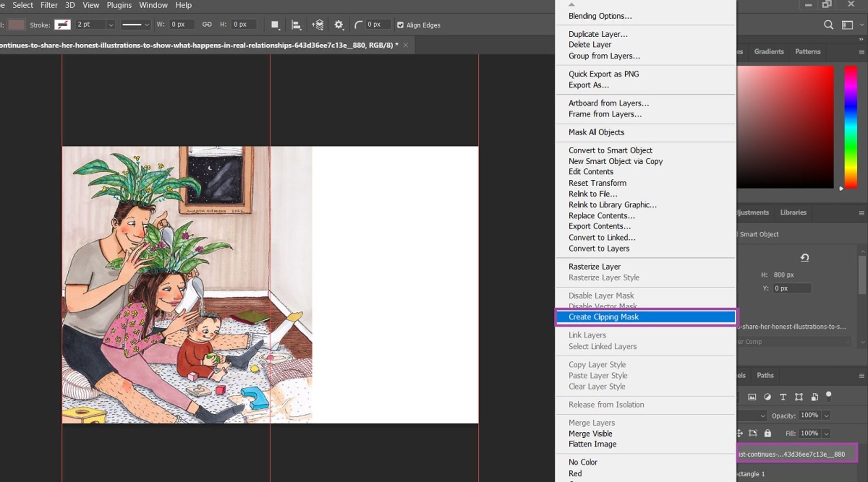Viewport: 868px width, 482px height.
Task: Click the search magnifier icon
Action: tap(828, 25)
